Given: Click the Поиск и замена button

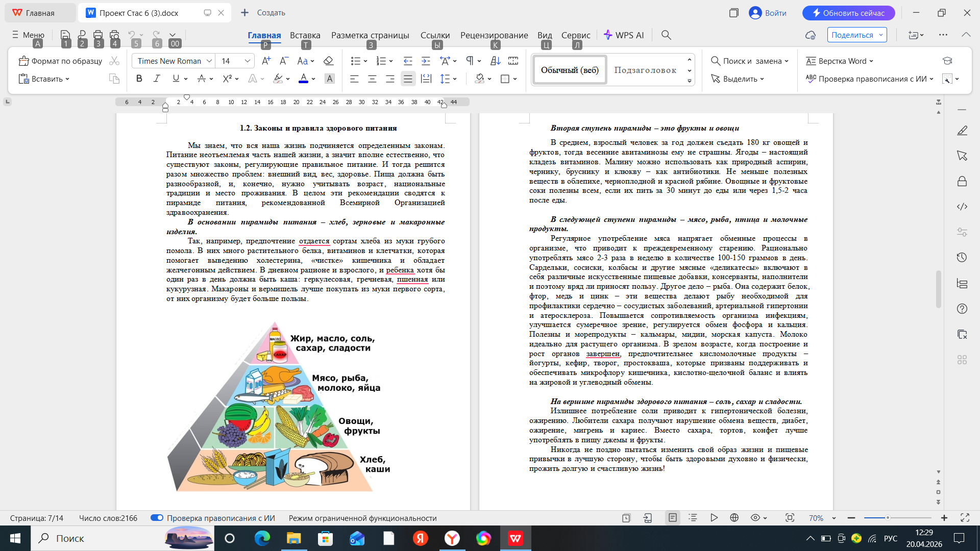Looking at the screenshot, I should (748, 61).
